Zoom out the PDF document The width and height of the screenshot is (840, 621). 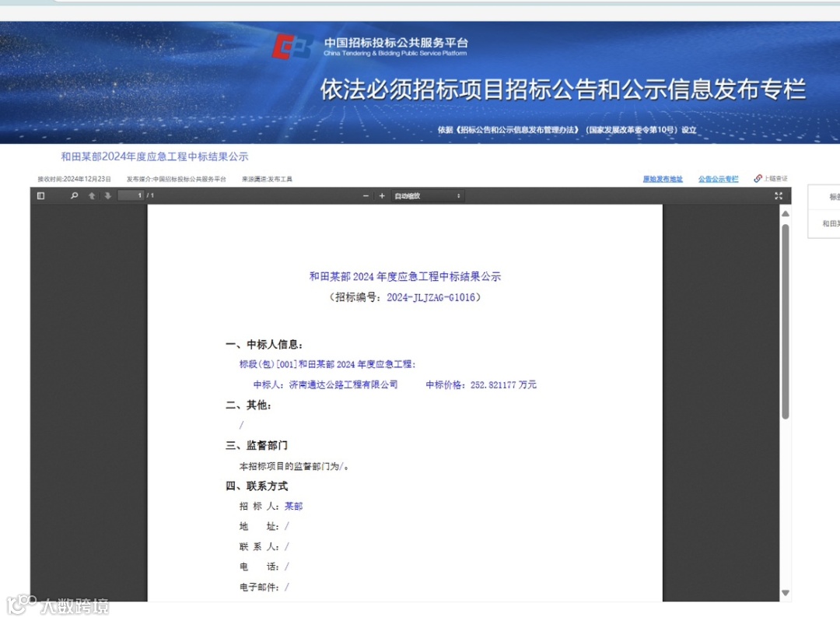[366, 196]
